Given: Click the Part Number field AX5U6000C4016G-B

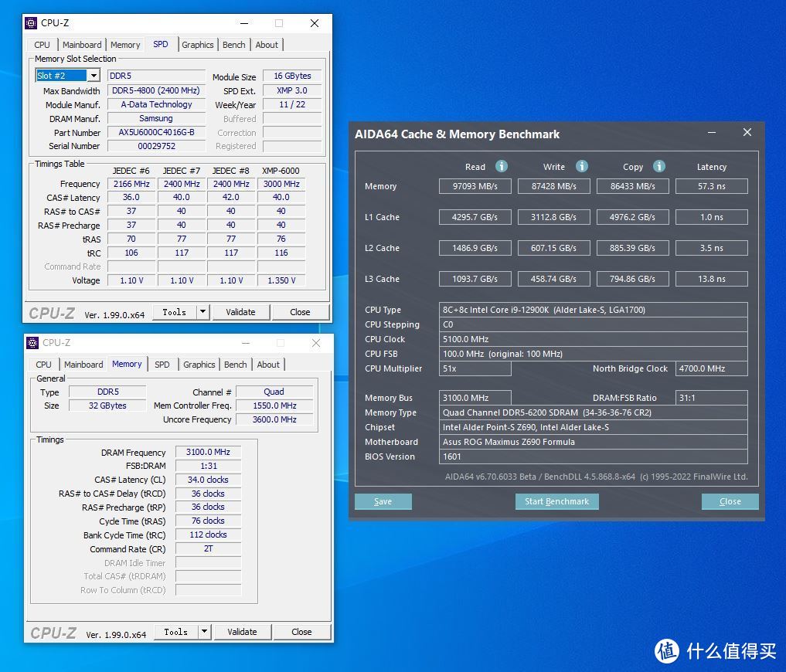Looking at the screenshot, I should [x=156, y=132].
